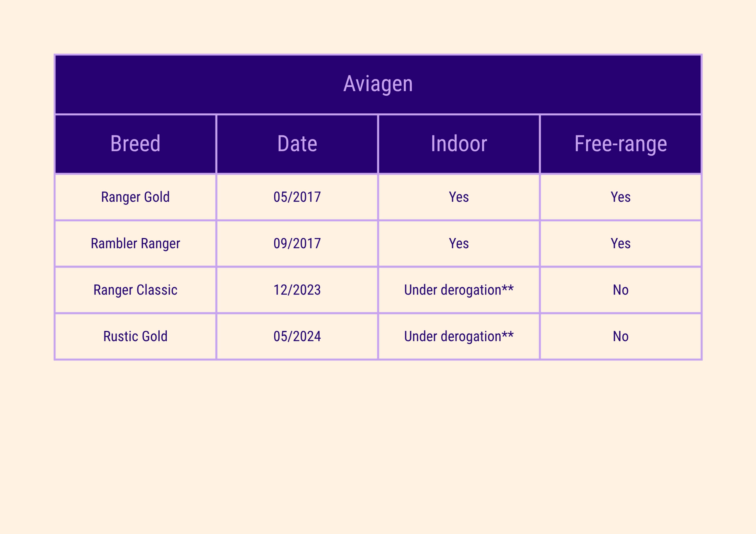756x534 pixels.
Task: Click the 09/2017 date cell
Action: click(x=297, y=243)
